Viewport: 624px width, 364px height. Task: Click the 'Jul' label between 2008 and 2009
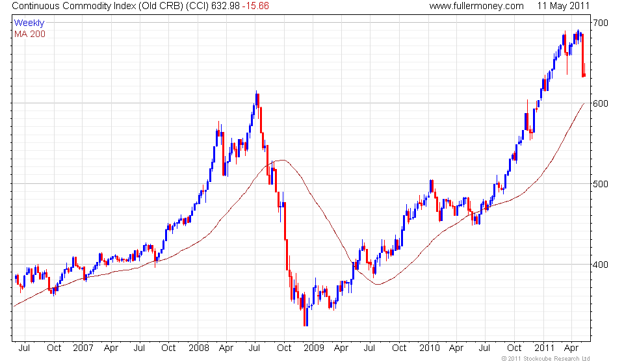pos(254,348)
